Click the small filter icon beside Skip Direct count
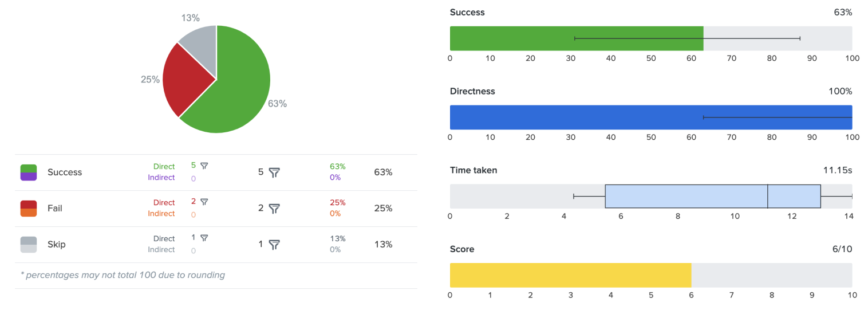 [x=204, y=238]
